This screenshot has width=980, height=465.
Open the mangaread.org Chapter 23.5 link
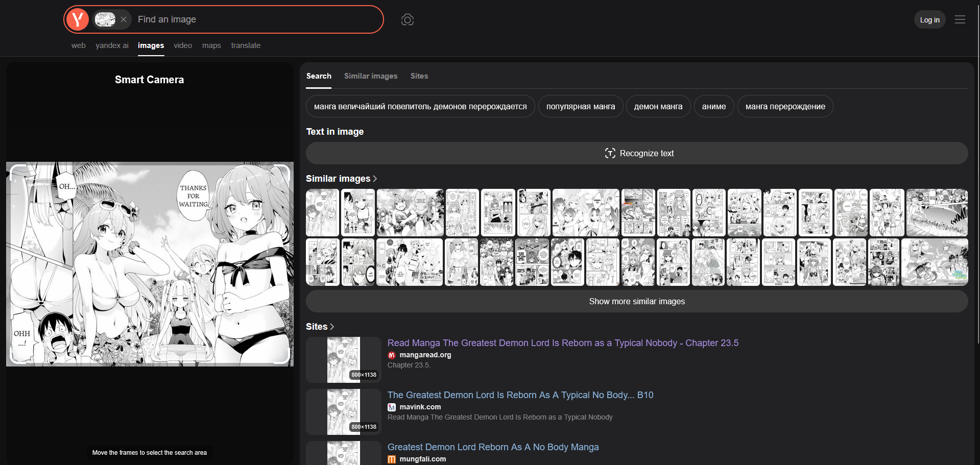click(563, 343)
